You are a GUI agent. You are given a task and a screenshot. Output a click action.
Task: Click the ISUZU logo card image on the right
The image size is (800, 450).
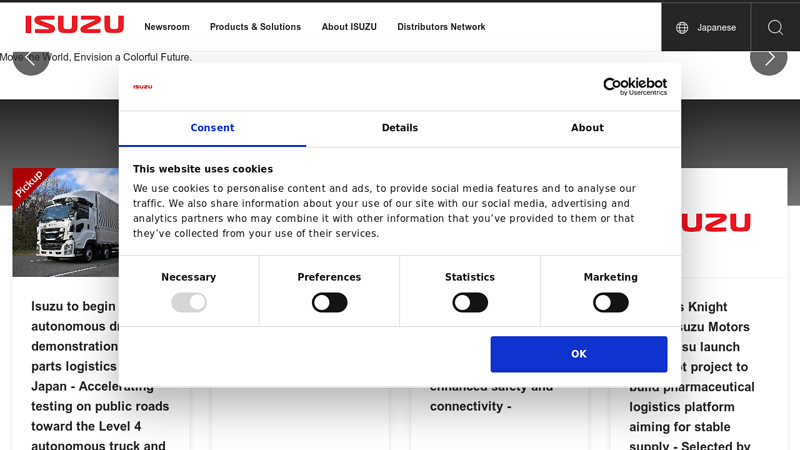click(x=734, y=222)
